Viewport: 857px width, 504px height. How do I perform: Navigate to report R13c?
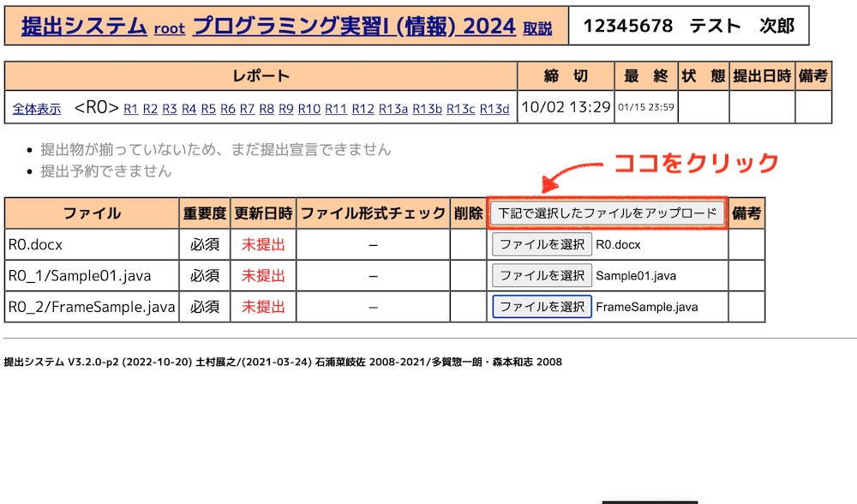[x=460, y=109]
